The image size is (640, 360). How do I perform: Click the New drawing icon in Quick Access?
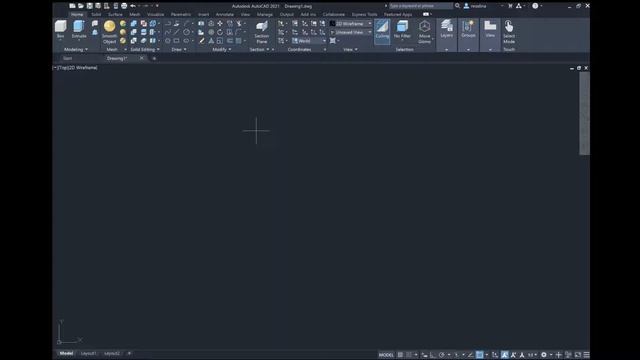72,6
